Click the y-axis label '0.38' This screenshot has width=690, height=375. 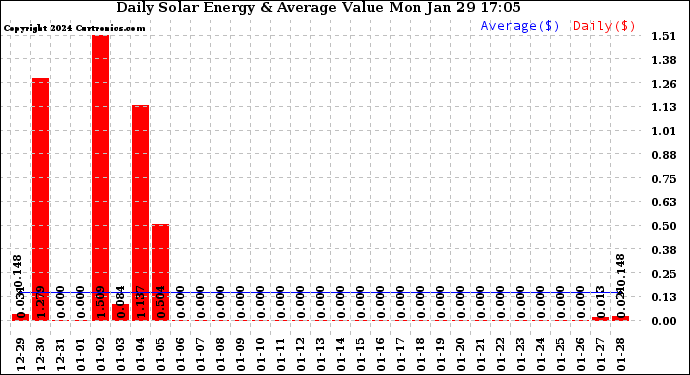point(664,250)
